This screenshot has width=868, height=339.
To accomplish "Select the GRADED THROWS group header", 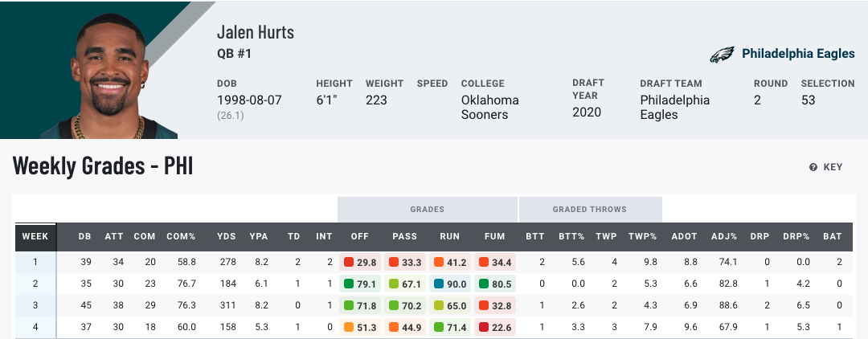I will (x=590, y=209).
